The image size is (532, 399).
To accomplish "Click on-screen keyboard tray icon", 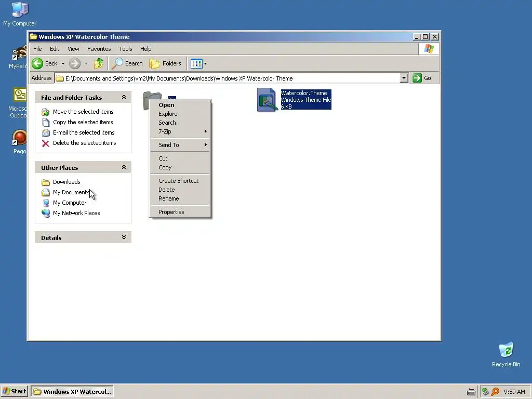I will (471, 392).
